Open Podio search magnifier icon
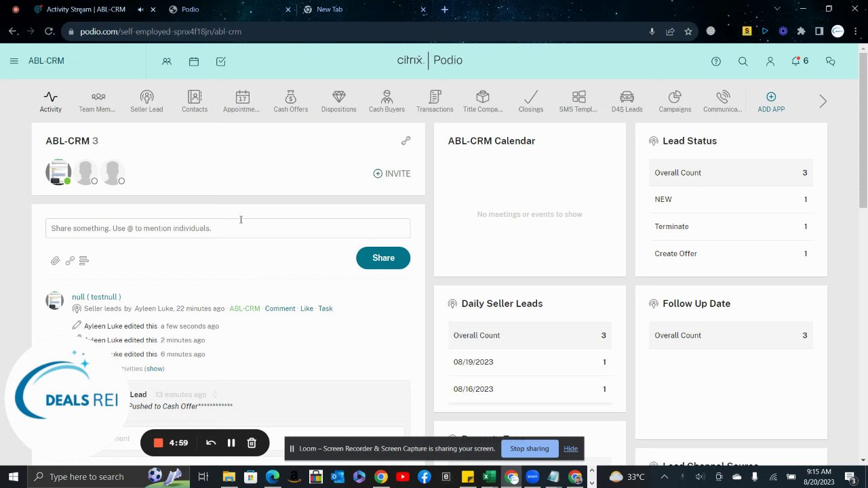This screenshot has width=868, height=488. 743,61
